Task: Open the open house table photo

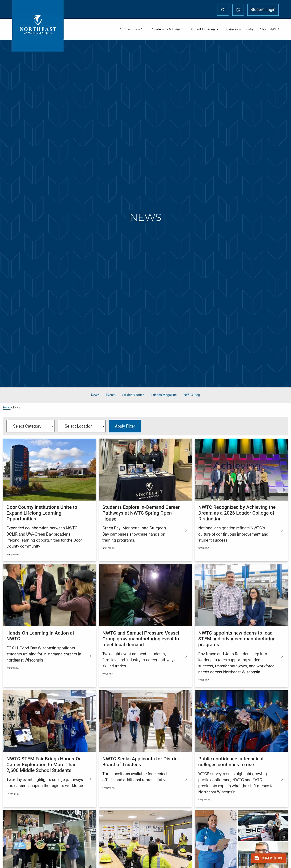Action: pos(145,469)
